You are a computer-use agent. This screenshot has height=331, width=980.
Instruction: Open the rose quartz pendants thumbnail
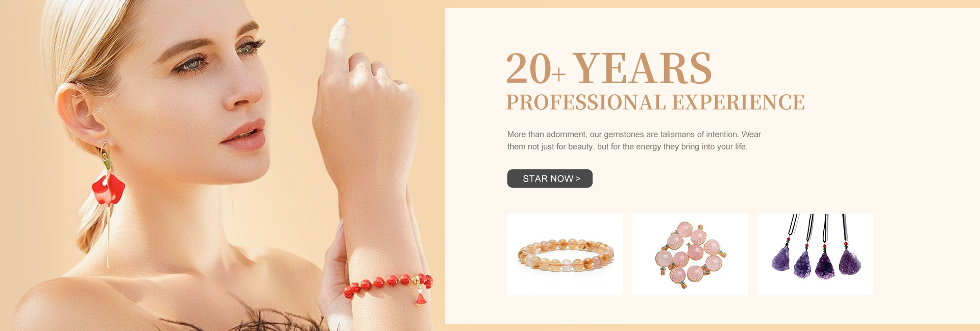point(690,254)
